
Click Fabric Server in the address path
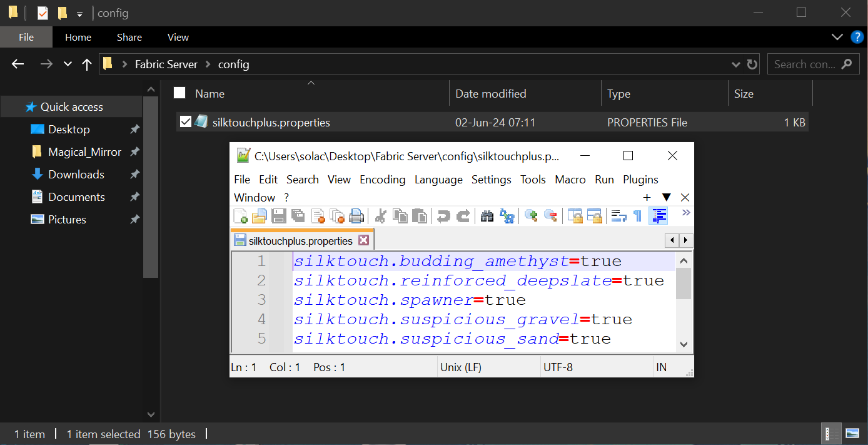(x=166, y=64)
